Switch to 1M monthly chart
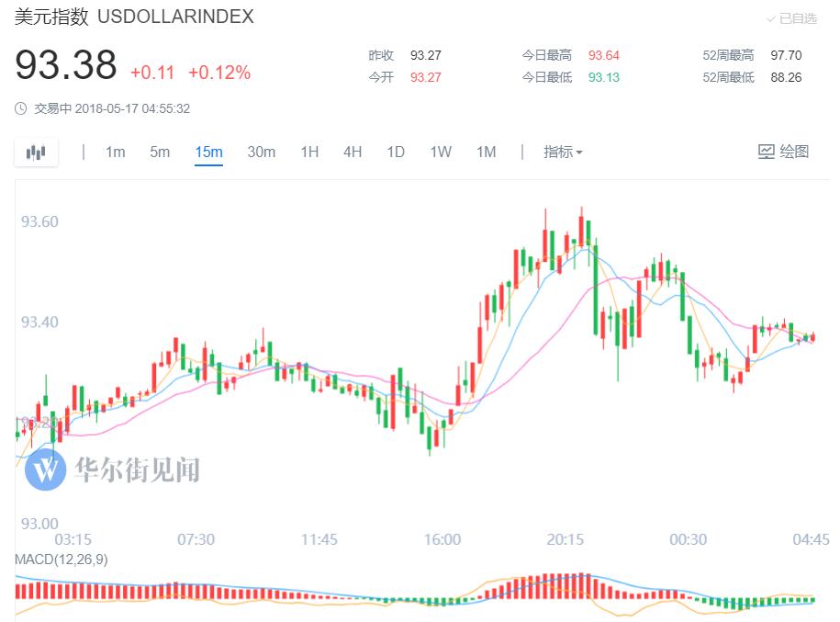 (x=486, y=152)
